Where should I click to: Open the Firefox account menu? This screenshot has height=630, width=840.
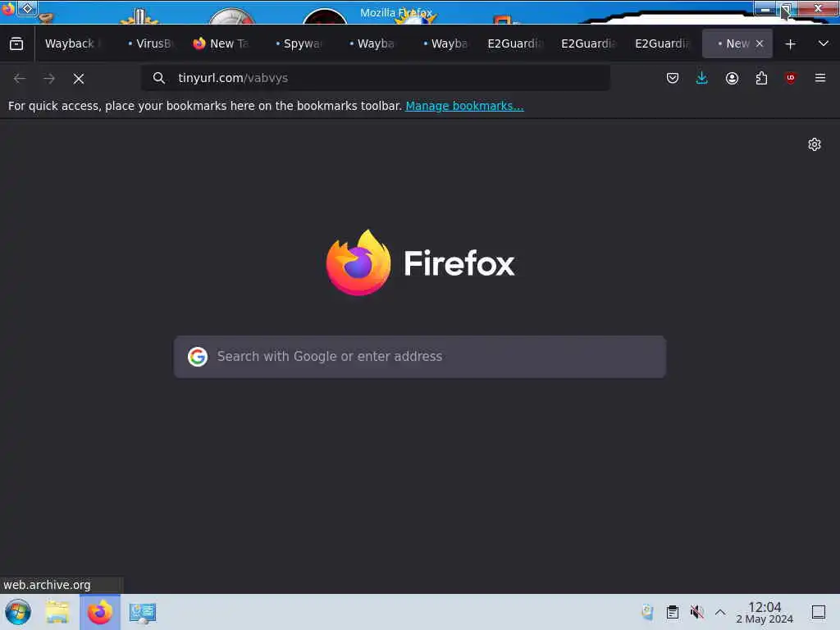732,78
